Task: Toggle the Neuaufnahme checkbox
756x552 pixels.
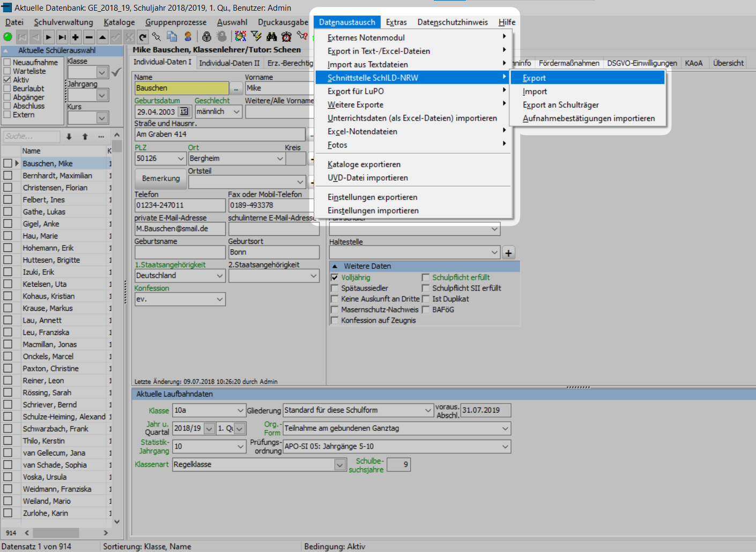Action: 8,62
